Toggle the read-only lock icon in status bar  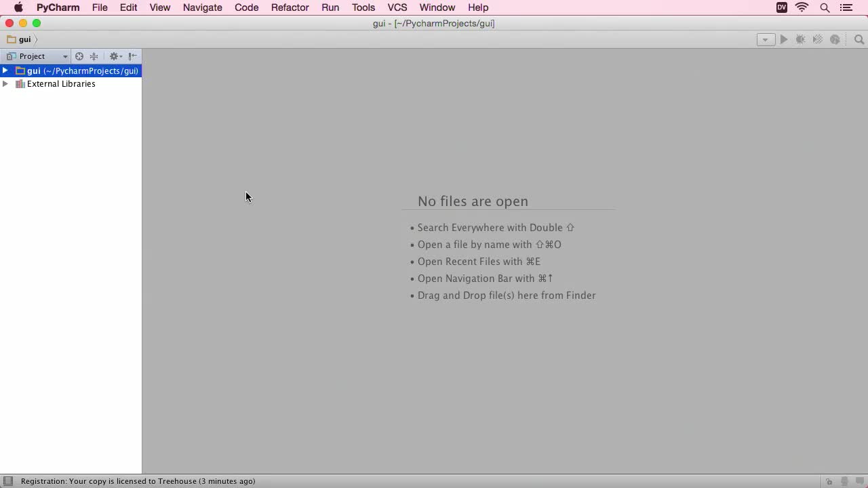(x=829, y=481)
